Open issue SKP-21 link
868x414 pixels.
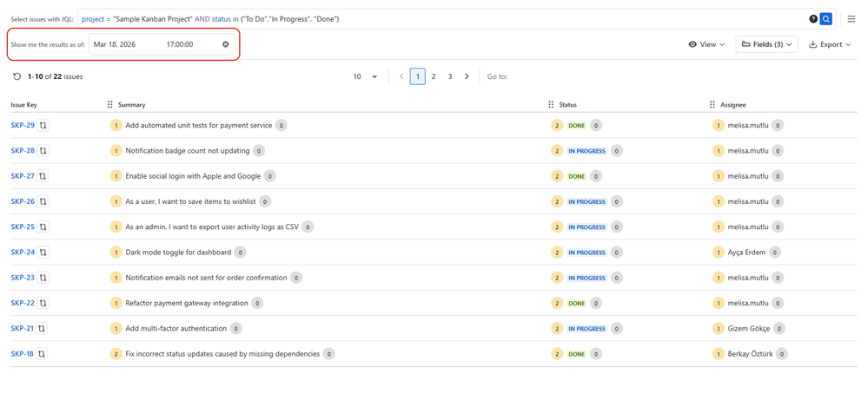pos(22,328)
